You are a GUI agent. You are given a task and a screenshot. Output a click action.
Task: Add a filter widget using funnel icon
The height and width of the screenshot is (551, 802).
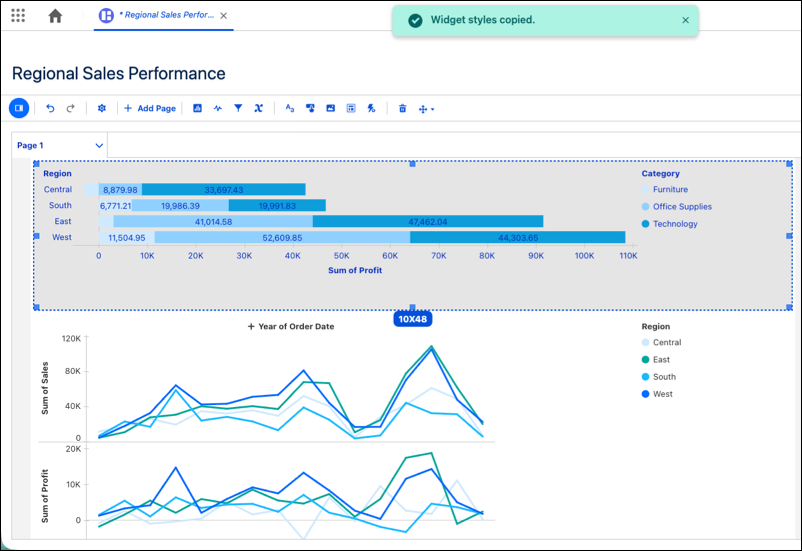(238, 108)
